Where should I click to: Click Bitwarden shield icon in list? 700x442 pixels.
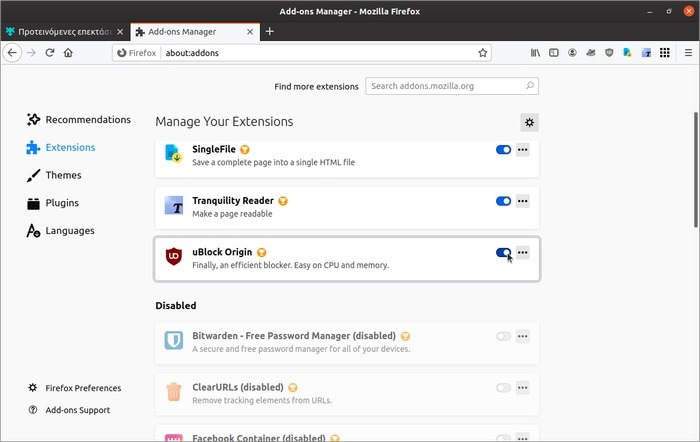(174, 340)
